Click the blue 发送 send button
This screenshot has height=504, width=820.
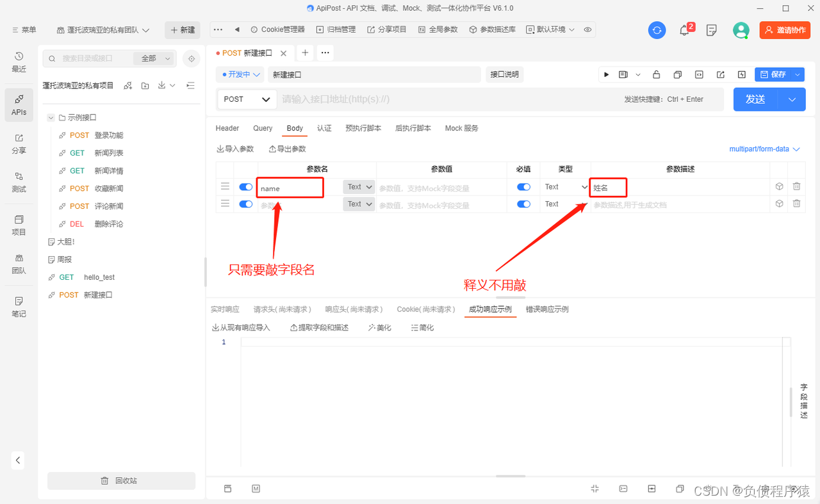click(756, 99)
